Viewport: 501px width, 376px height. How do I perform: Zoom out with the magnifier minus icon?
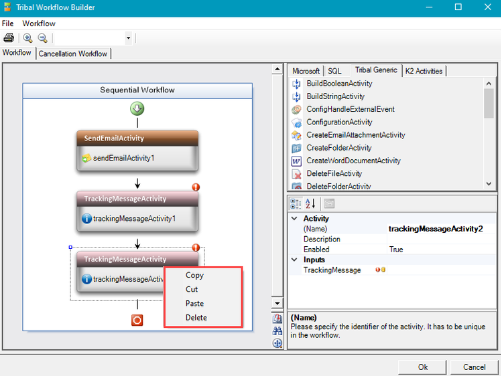(x=43, y=38)
